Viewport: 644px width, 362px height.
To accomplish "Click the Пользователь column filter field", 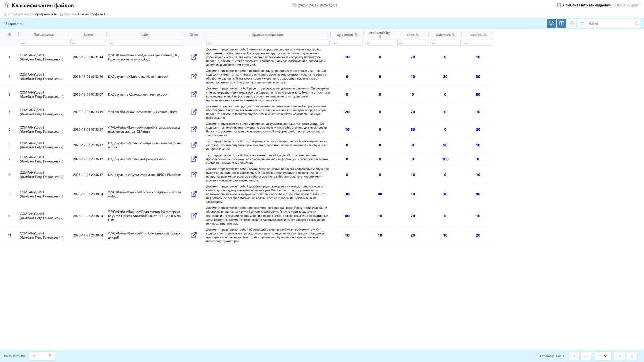I will (46, 43).
